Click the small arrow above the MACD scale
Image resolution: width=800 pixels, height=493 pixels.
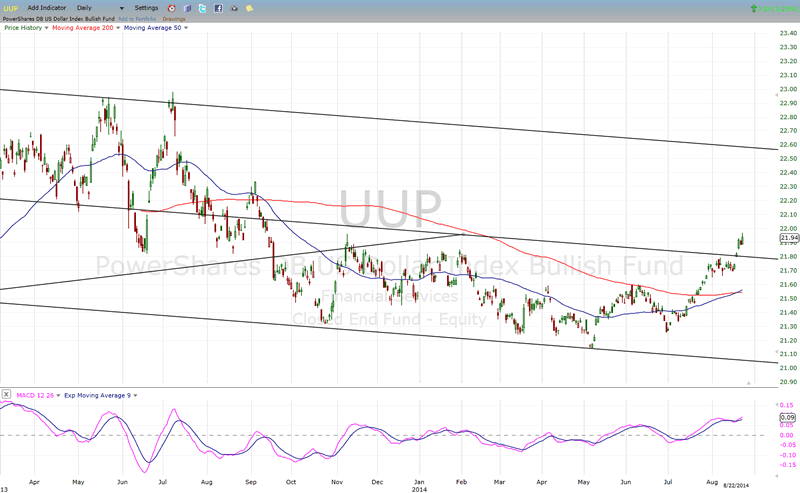tap(749, 383)
